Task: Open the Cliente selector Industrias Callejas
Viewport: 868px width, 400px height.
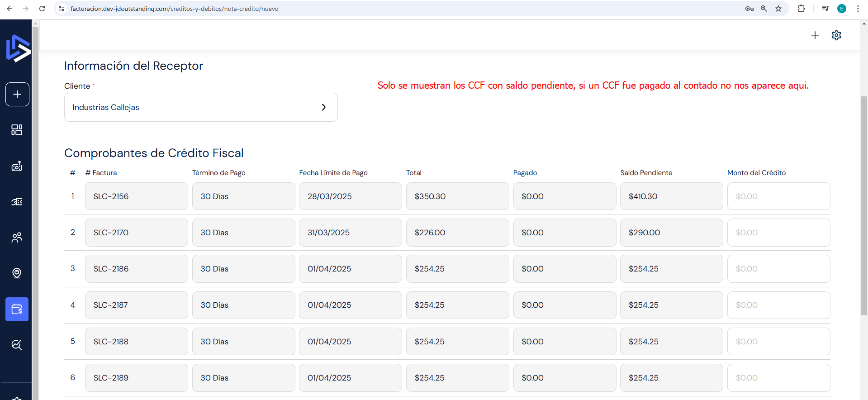Action: click(x=201, y=107)
